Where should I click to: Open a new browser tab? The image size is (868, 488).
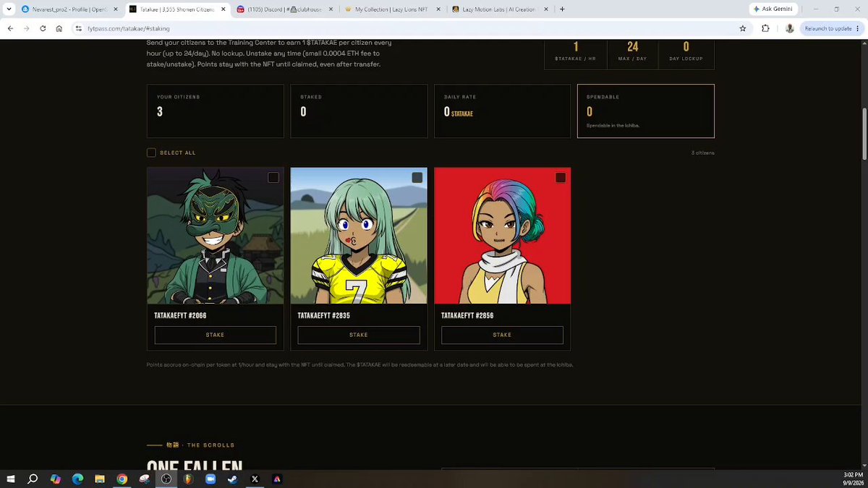tap(562, 9)
